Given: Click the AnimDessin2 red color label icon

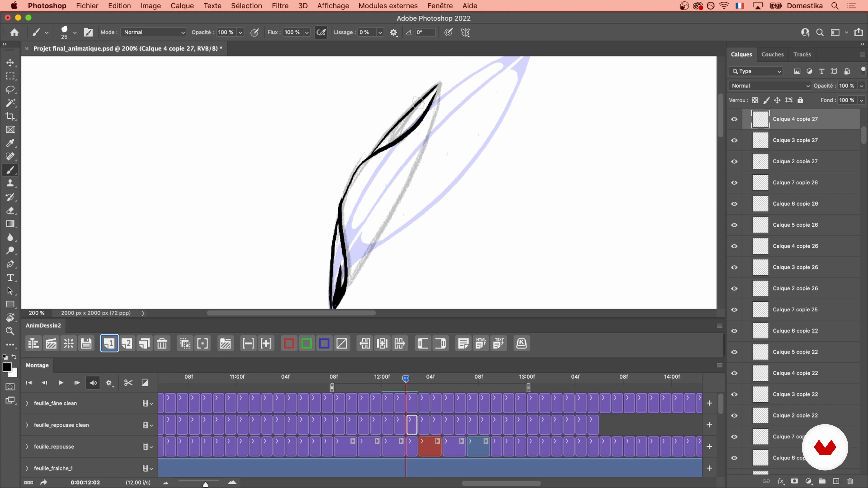Looking at the screenshot, I should click(289, 343).
